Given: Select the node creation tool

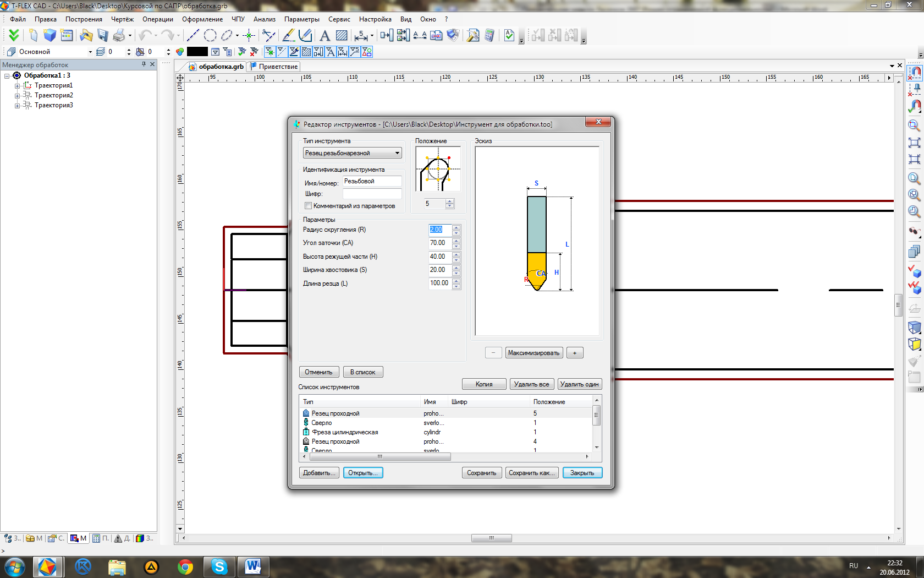Looking at the screenshot, I should tap(249, 35).
